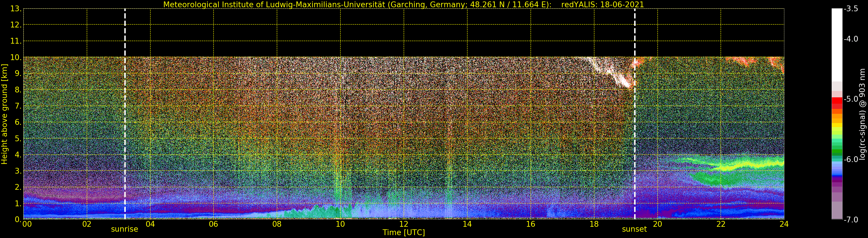Click the white cirrus streak near 18 UTC
The width and height of the screenshot is (868, 238).
610,72
